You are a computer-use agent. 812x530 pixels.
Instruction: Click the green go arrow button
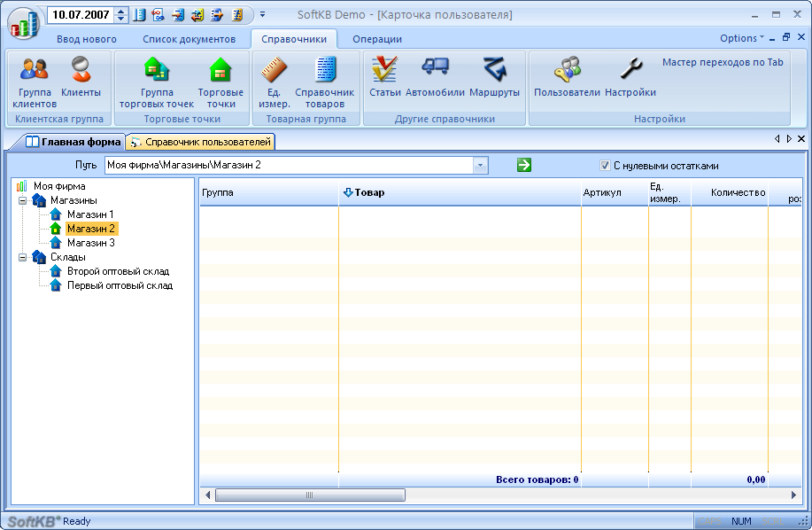coord(524,165)
